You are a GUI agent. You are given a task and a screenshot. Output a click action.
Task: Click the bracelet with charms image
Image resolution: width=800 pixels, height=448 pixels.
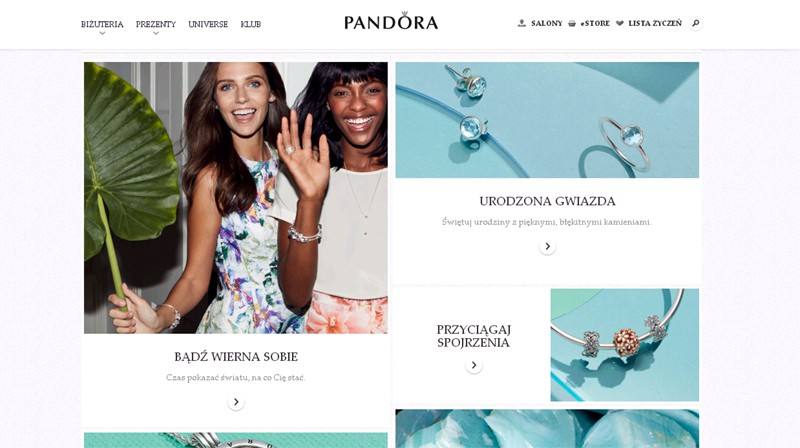624,345
